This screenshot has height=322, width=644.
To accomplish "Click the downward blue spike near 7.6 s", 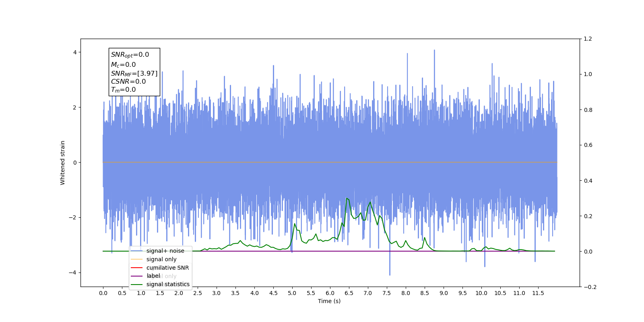I will point(390,274).
